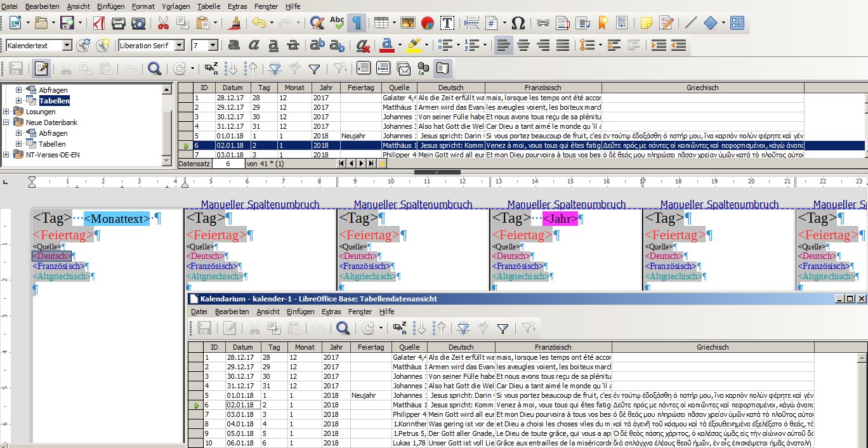Click sort descending in kalender-1 window toolbar
The image size is (868, 448).
[x=440, y=328]
